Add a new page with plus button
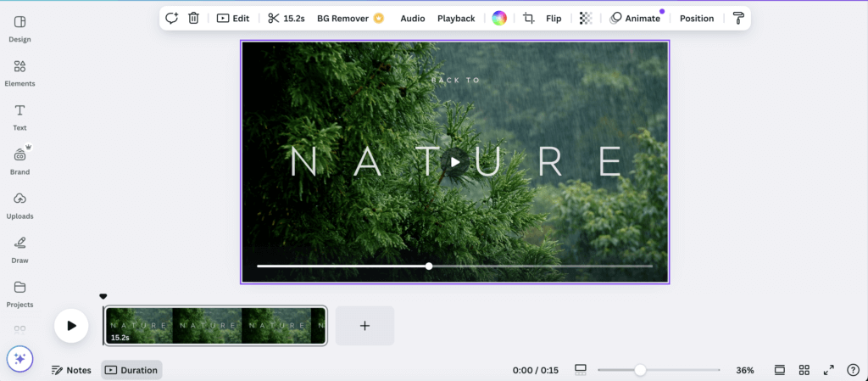The image size is (868, 381). (x=364, y=326)
